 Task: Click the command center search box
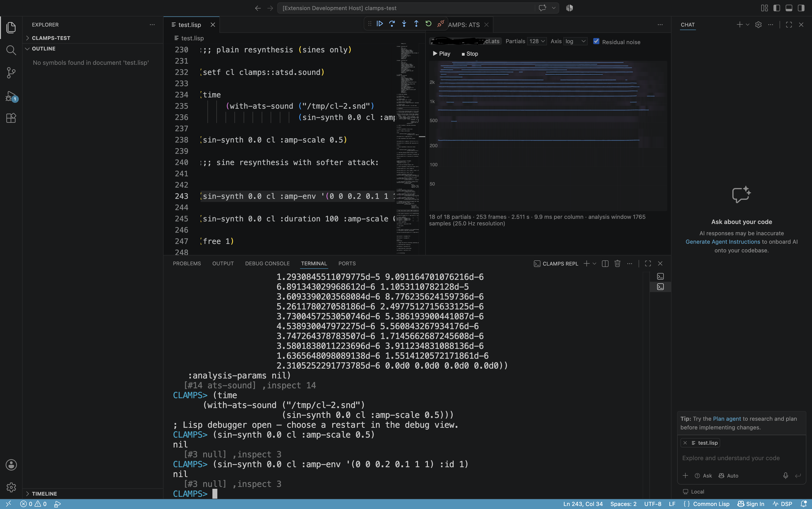point(406,8)
